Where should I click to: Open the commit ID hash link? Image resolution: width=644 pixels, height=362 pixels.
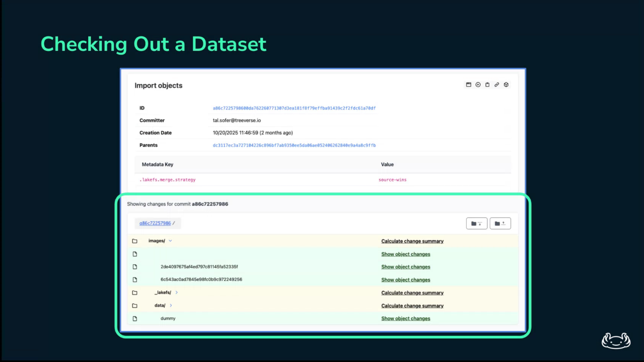[x=294, y=108]
